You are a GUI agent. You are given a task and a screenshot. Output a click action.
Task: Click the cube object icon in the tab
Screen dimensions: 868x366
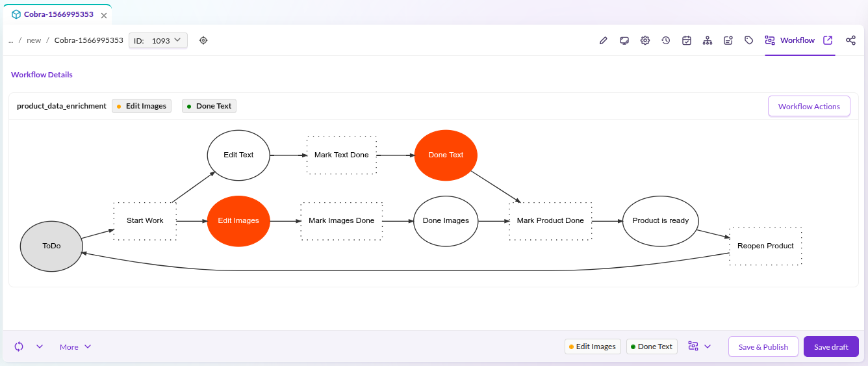click(x=16, y=14)
